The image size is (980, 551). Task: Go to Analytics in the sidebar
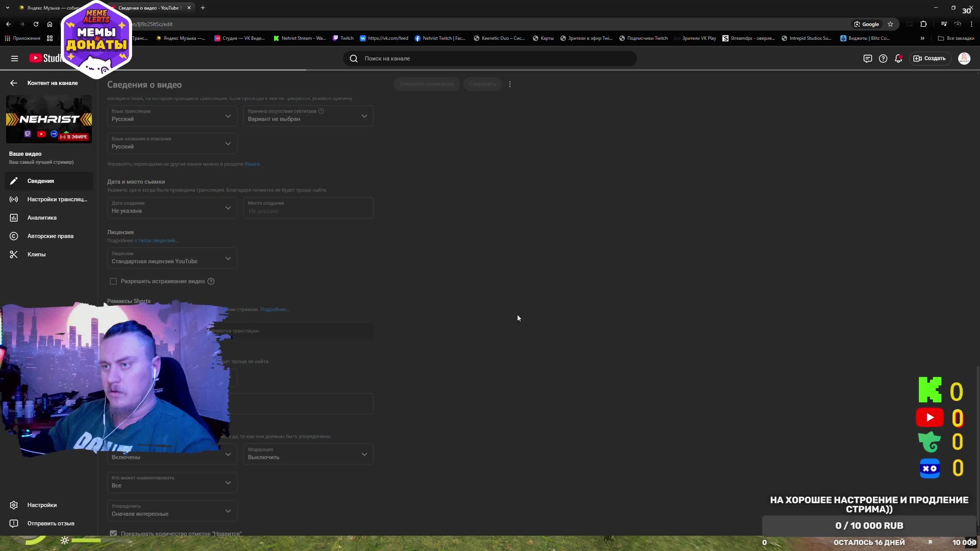click(x=42, y=218)
